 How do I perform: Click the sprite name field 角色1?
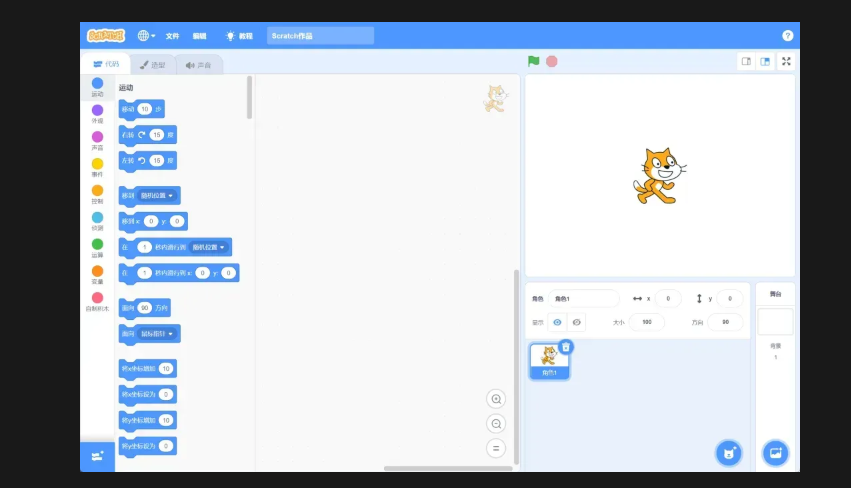(583, 299)
